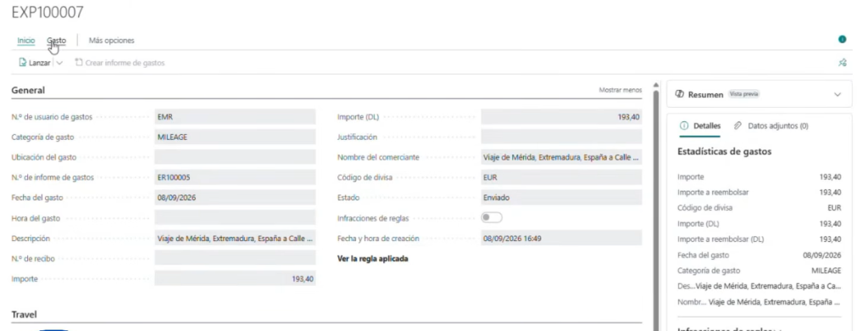Click the scrollbar up arrow
Viewport: 868px width, 331px height.
(x=656, y=86)
